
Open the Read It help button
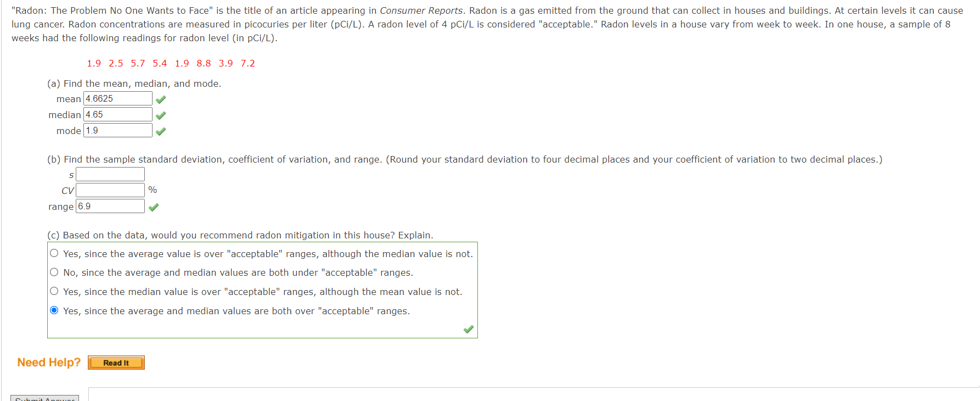116,363
